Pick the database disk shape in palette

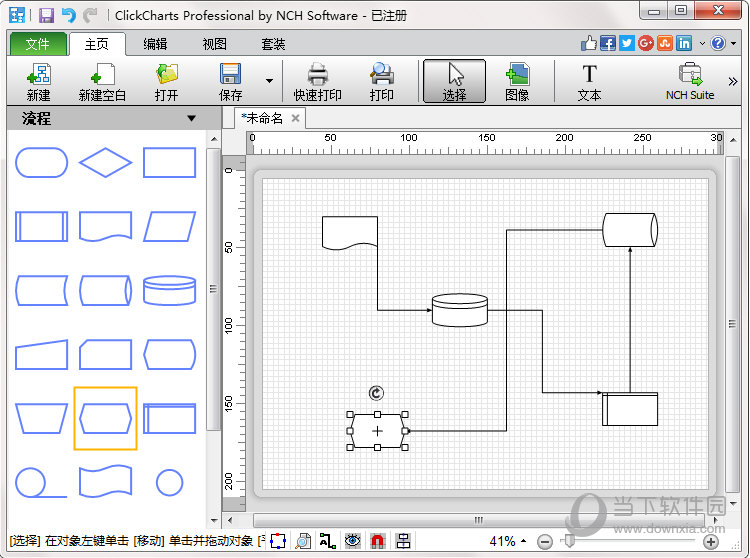(x=170, y=290)
